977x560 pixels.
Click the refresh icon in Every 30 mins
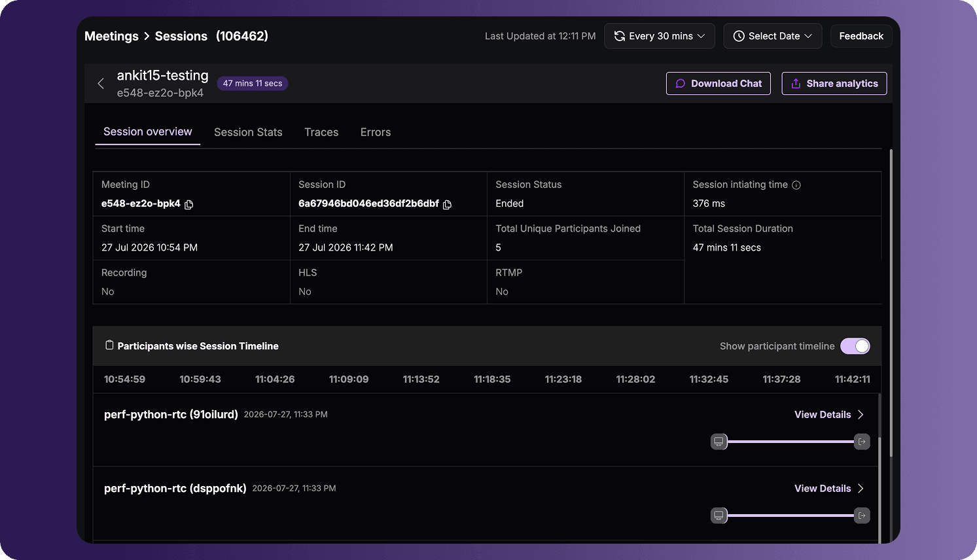click(x=619, y=36)
